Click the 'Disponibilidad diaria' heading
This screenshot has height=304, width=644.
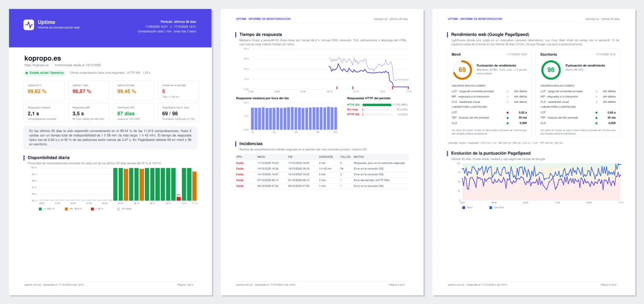pyautogui.click(x=49, y=158)
